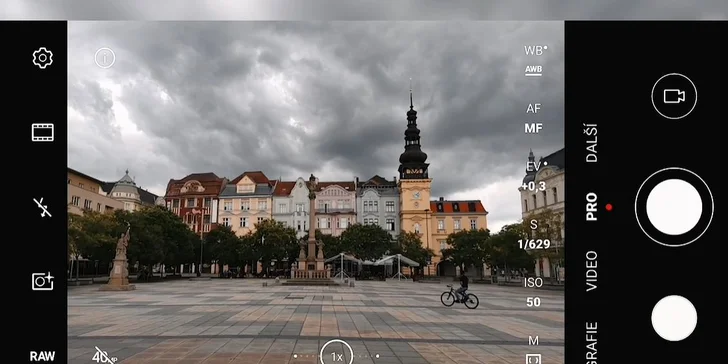Open the add camera filter icon

pos(43,281)
